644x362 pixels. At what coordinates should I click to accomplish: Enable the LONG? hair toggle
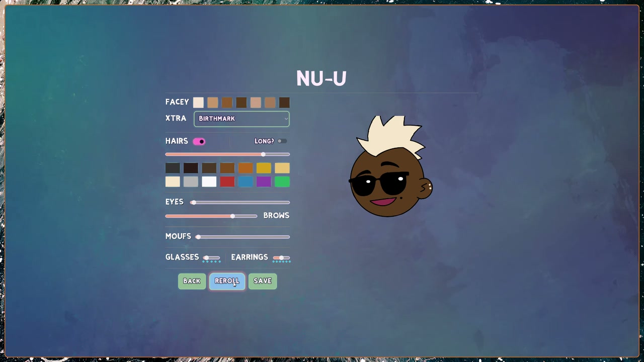[282, 141]
